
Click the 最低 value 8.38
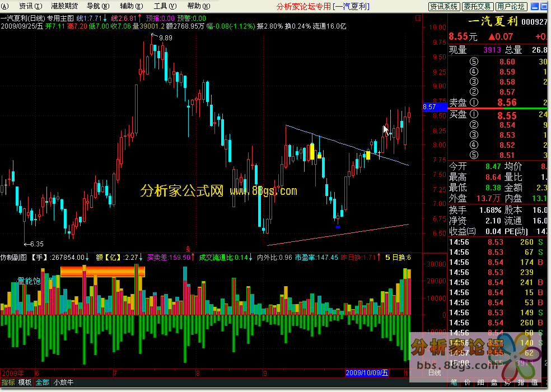tap(493, 188)
